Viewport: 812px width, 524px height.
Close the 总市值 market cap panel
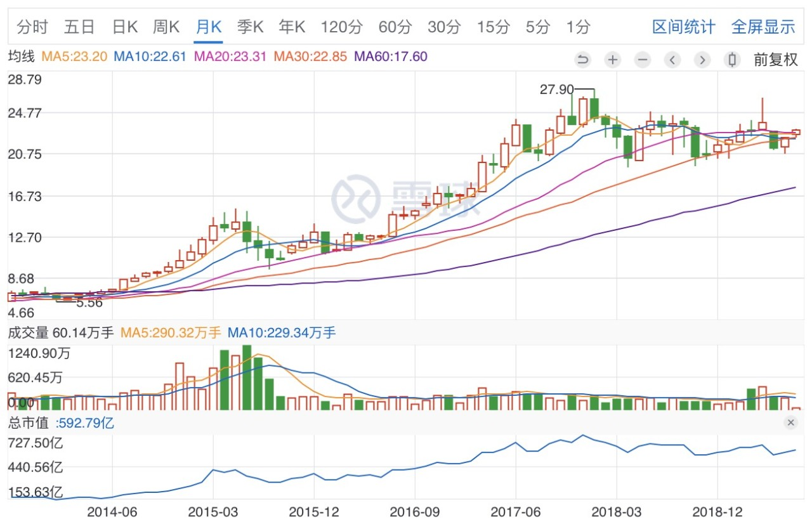pyautogui.click(x=790, y=422)
